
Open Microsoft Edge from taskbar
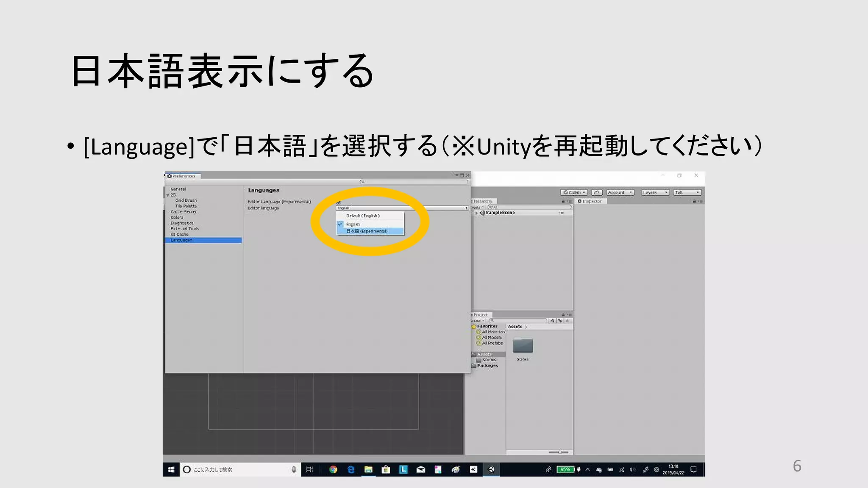coord(351,469)
